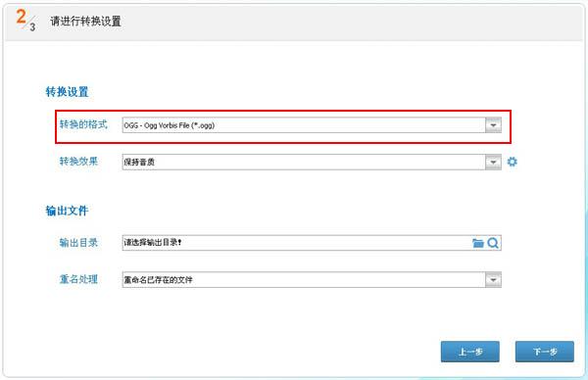Go back with the 上一步 button

469,352
